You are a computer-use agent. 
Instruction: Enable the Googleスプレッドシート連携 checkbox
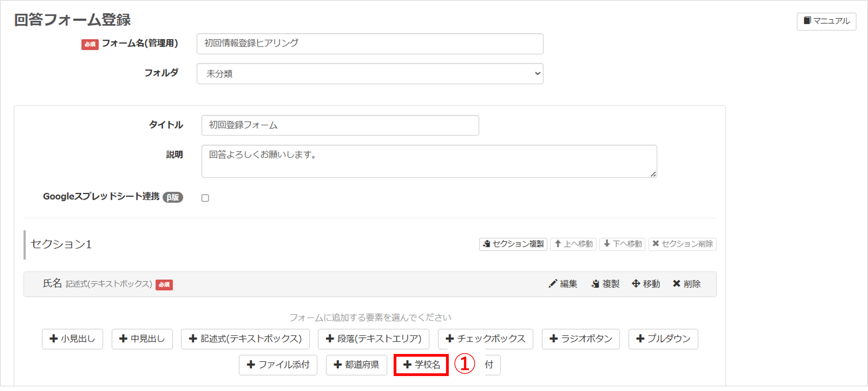point(205,198)
